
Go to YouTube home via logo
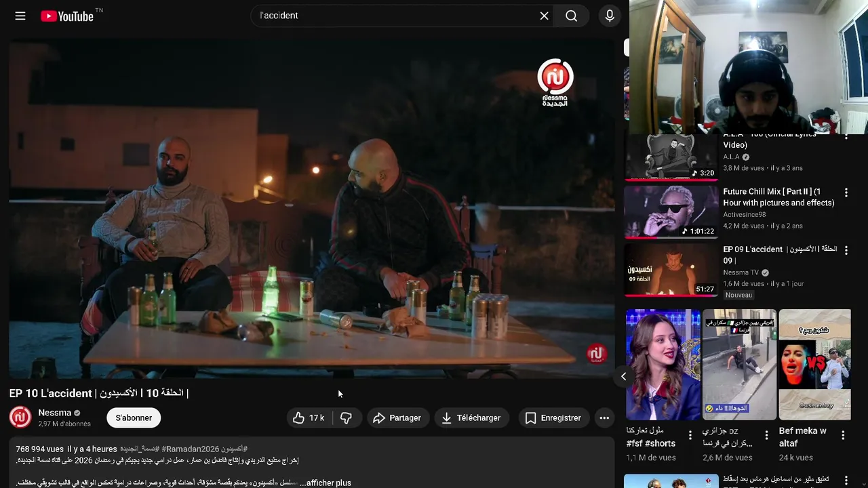click(66, 16)
